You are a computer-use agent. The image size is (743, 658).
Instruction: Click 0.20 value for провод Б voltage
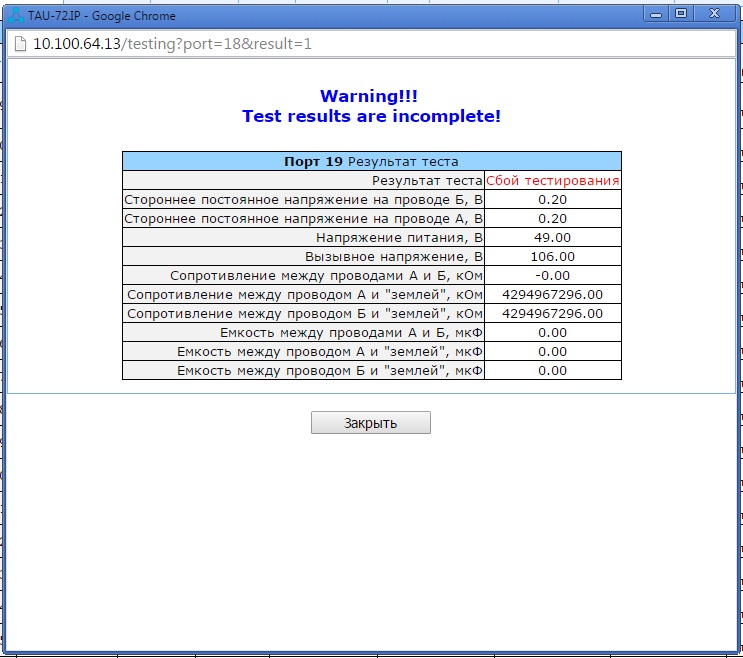click(553, 199)
